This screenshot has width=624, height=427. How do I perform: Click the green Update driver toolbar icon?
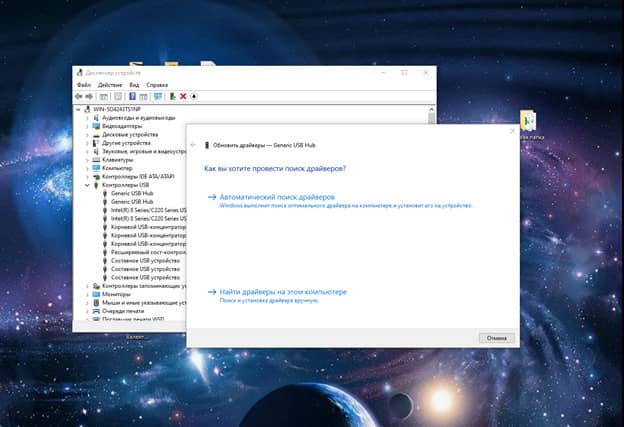click(x=172, y=96)
